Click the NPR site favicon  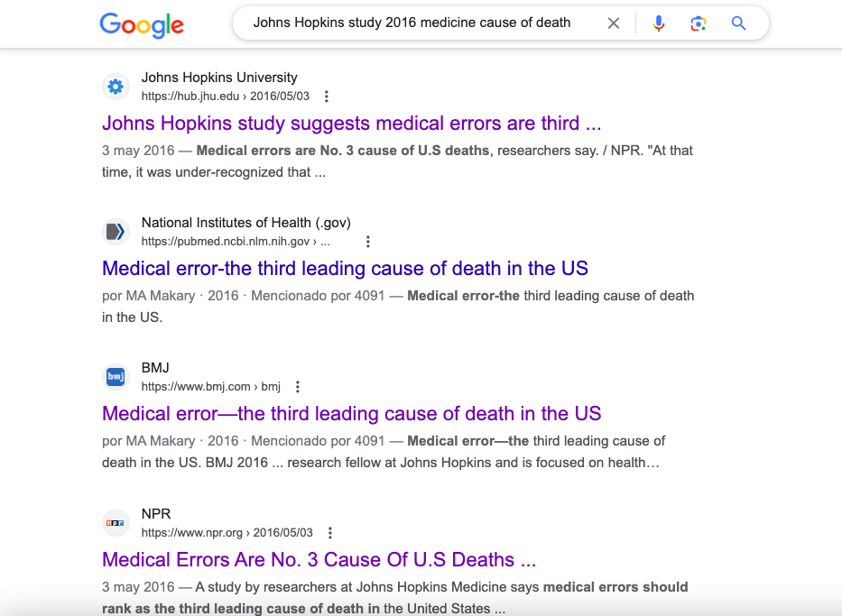click(116, 522)
